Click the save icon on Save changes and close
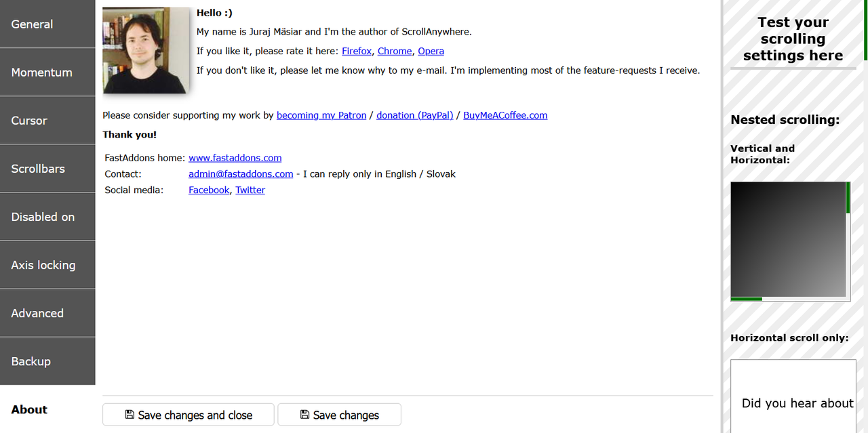 tap(130, 415)
